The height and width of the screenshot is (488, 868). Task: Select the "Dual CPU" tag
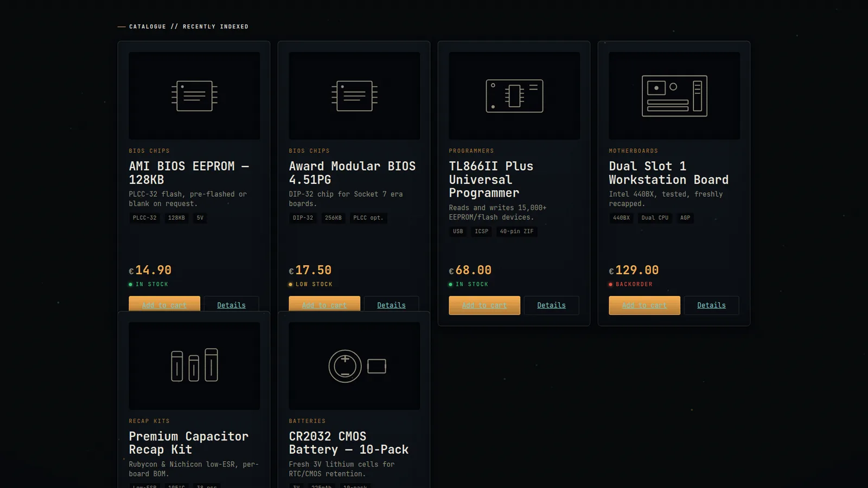[x=655, y=218]
